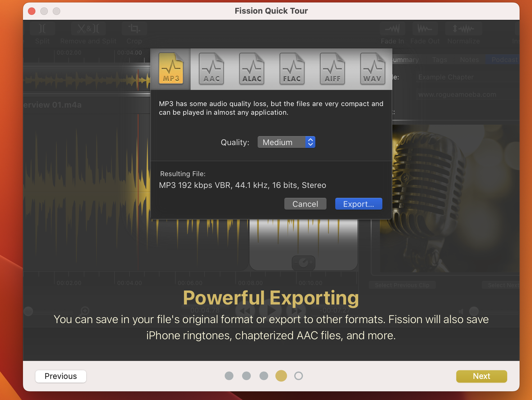
Task: Open the Quality dropdown set to Medium
Action: [286, 142]
